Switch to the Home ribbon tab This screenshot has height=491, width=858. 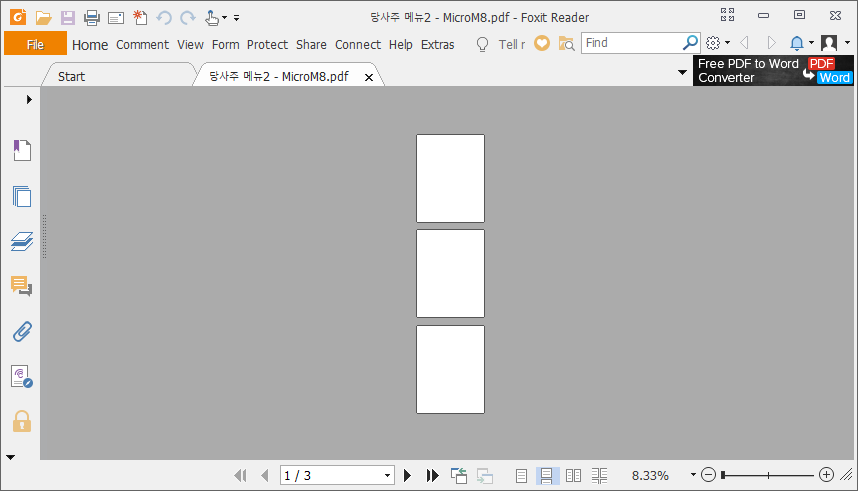tap(90, 45)
